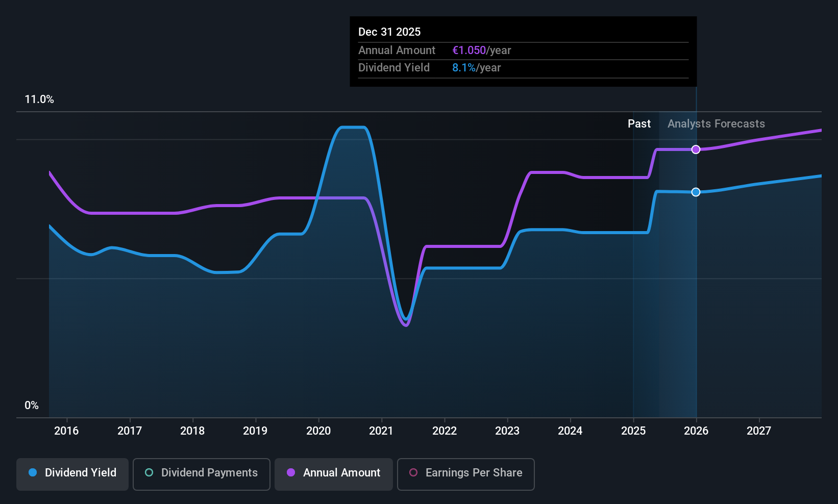Click the 2027 x-axis label

click(759, 431)
